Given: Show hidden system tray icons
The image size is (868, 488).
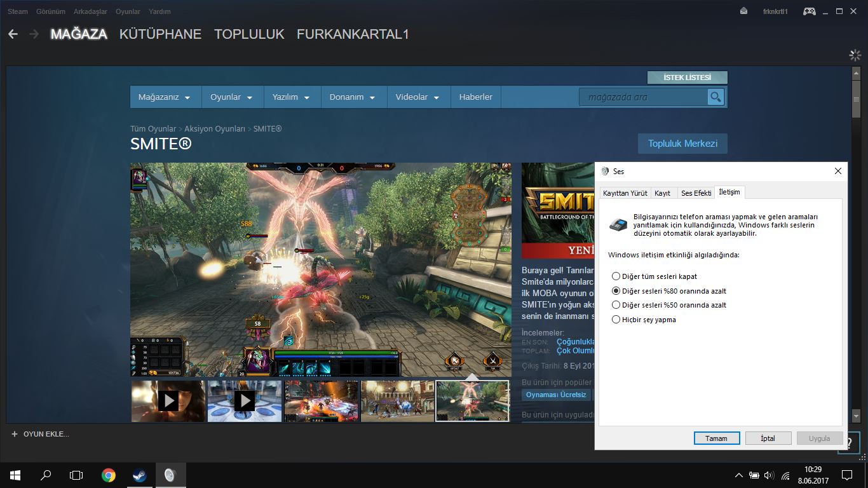Looking at the screenshot, I should click(x=738, y=475).
